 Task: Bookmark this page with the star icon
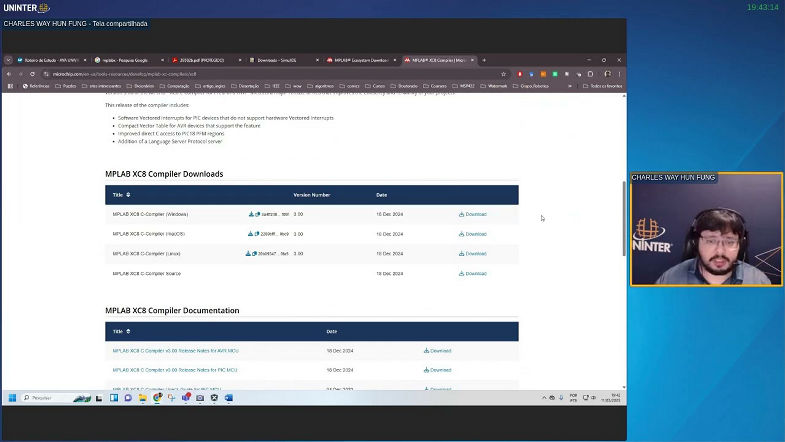503,74
